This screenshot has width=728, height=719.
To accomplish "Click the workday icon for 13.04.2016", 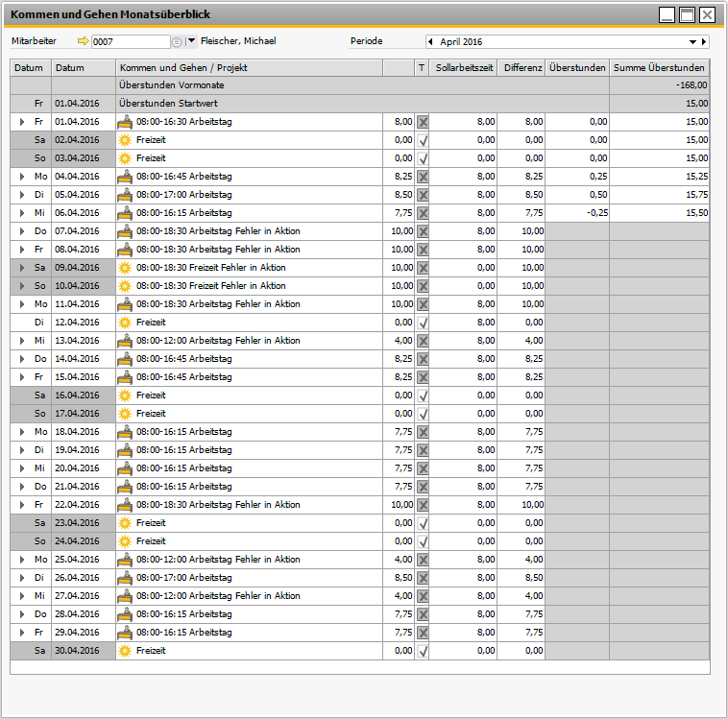I will pyautogui.click(x=125, y=341).
